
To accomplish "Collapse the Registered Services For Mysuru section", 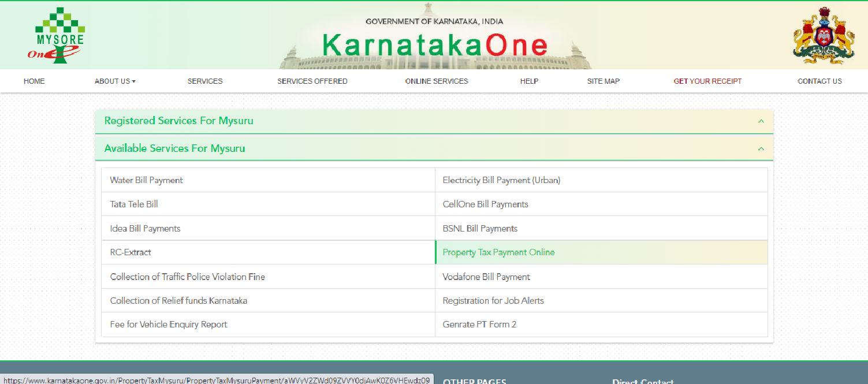I will click(761, 121).
